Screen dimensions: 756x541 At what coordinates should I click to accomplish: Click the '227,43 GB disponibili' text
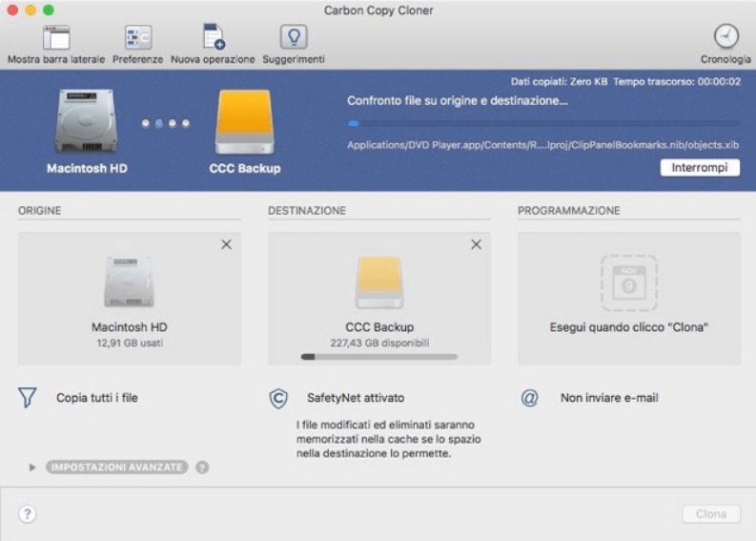coord(379,343)
